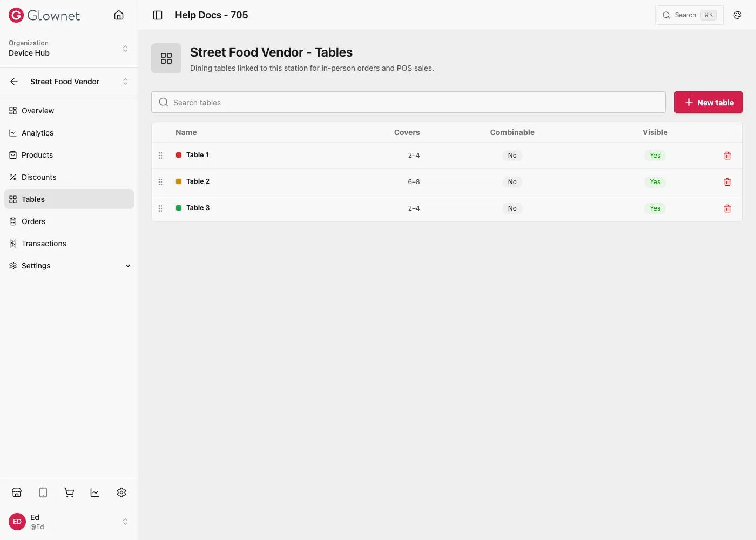Delete Table 1 with trash icon
The width and height of the screenshot is (756, 540).
(x=727, y=156)
